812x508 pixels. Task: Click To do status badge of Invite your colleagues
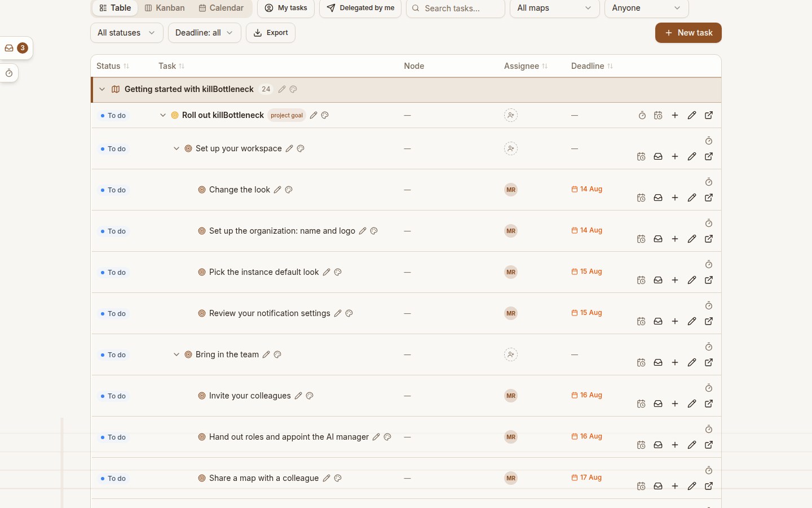point(113,396)
